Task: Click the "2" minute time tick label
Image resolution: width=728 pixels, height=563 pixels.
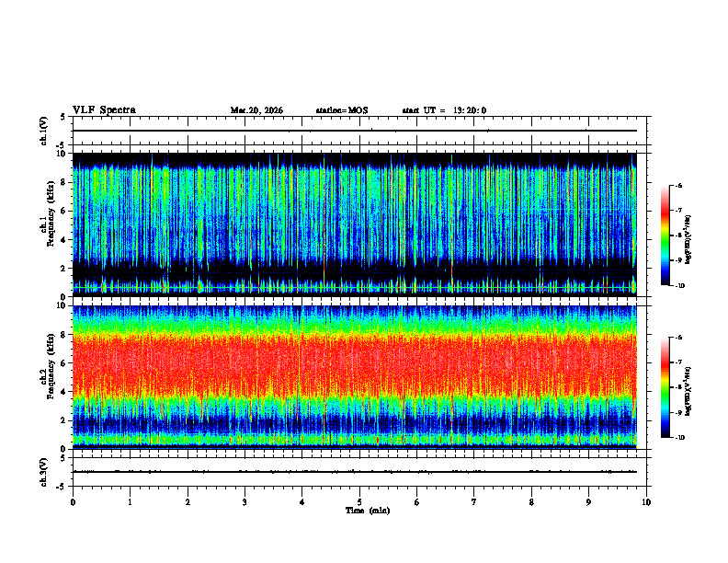Action: click(188, 502)
